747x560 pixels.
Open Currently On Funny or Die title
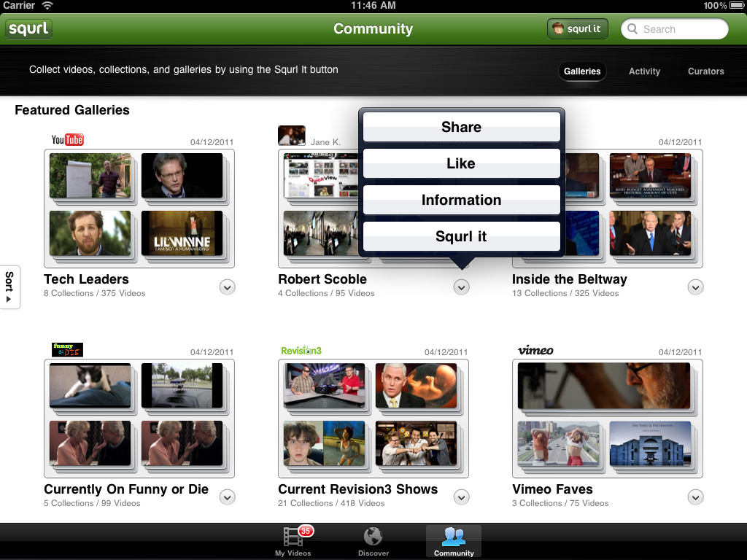point(126,489)
